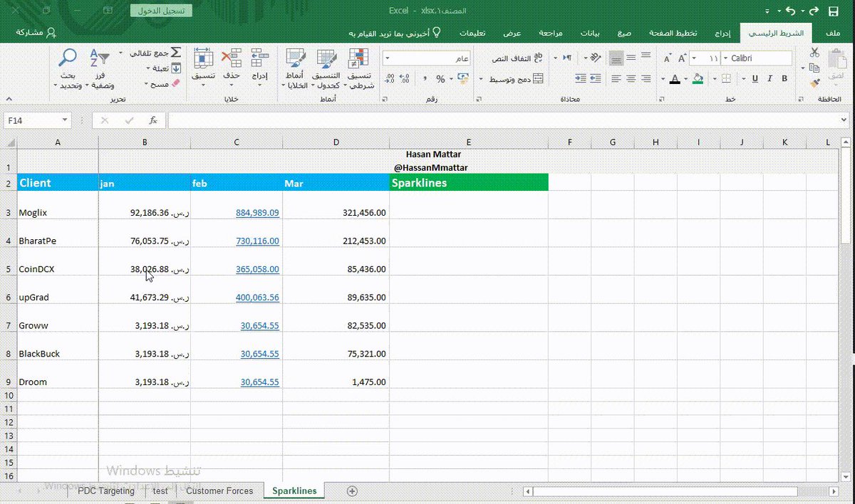855x504 pixels.
Task: Toggle Align Right
Action: [646, 78]
